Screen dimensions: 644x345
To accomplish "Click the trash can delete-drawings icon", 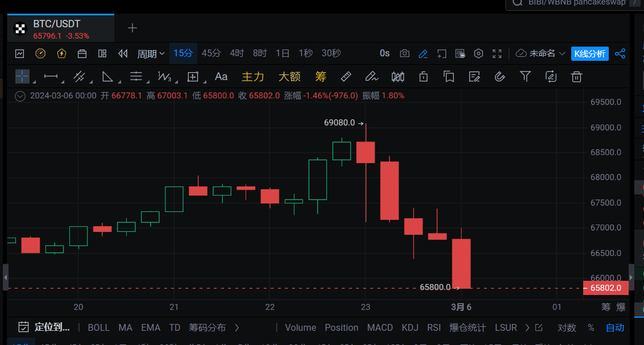I will (576, 76).
